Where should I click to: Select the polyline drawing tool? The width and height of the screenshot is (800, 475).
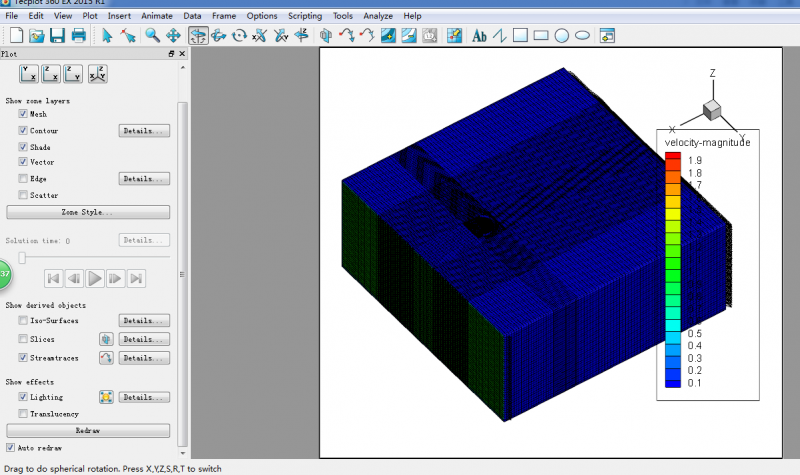(500, 36)
